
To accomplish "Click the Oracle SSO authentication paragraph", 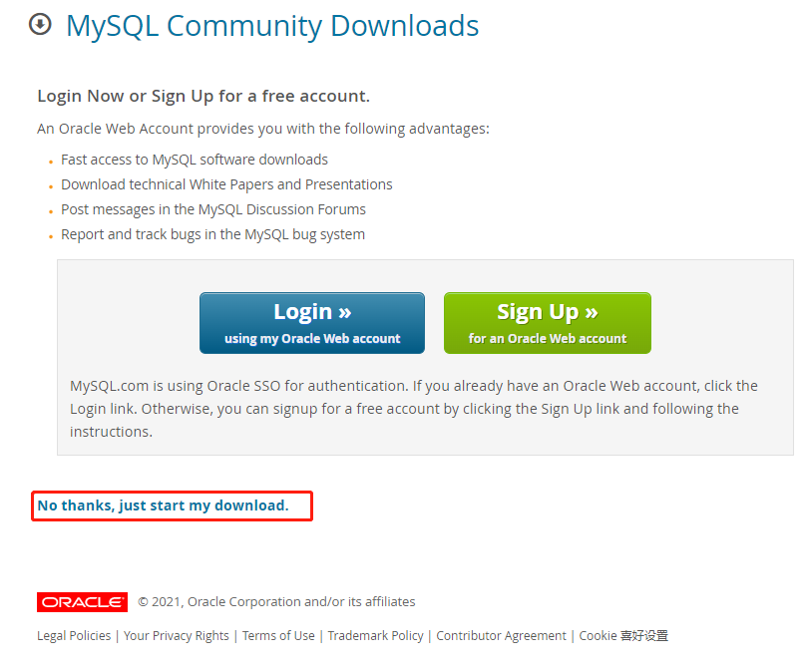I will 414,409.
